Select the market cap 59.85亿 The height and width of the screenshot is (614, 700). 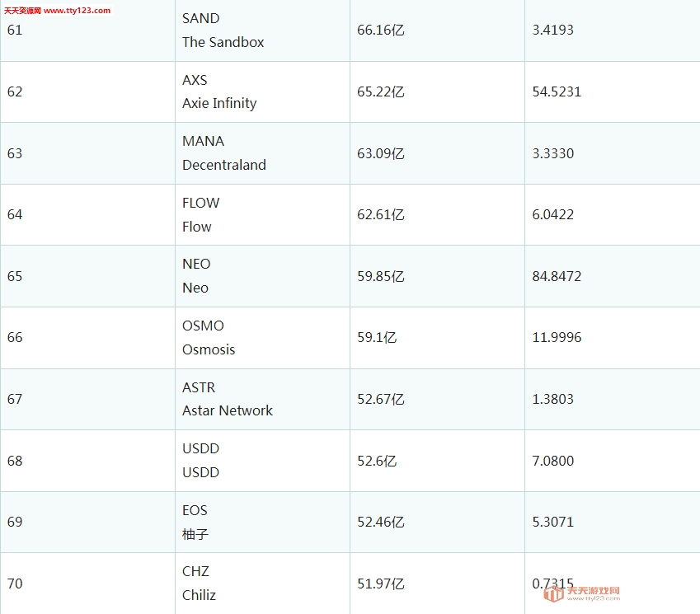click(381, 276)
